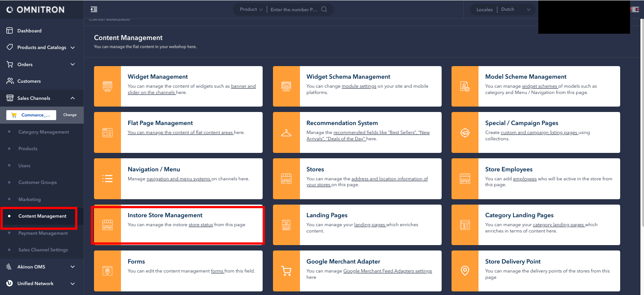Click the Store Delivery Point pin icon
This screenshot has width=644, height=295.
tap(465, 271)
